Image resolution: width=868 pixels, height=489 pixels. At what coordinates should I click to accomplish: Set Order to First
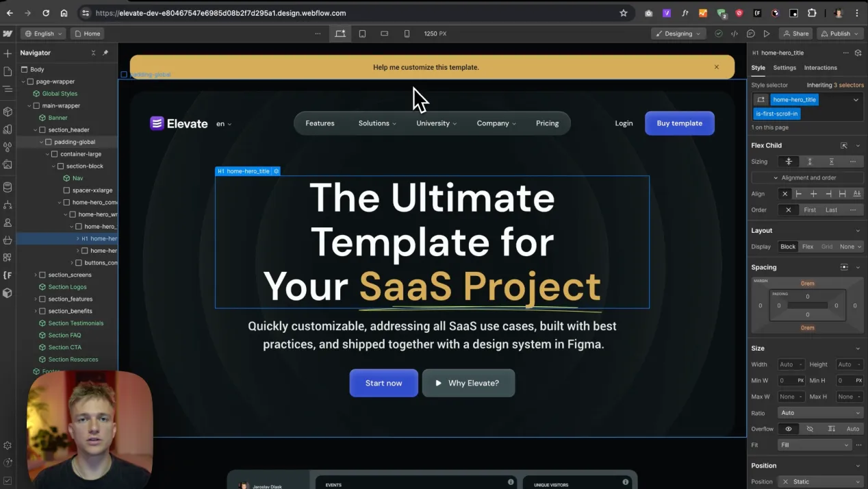pyautogui.click(x=810, y=210)
